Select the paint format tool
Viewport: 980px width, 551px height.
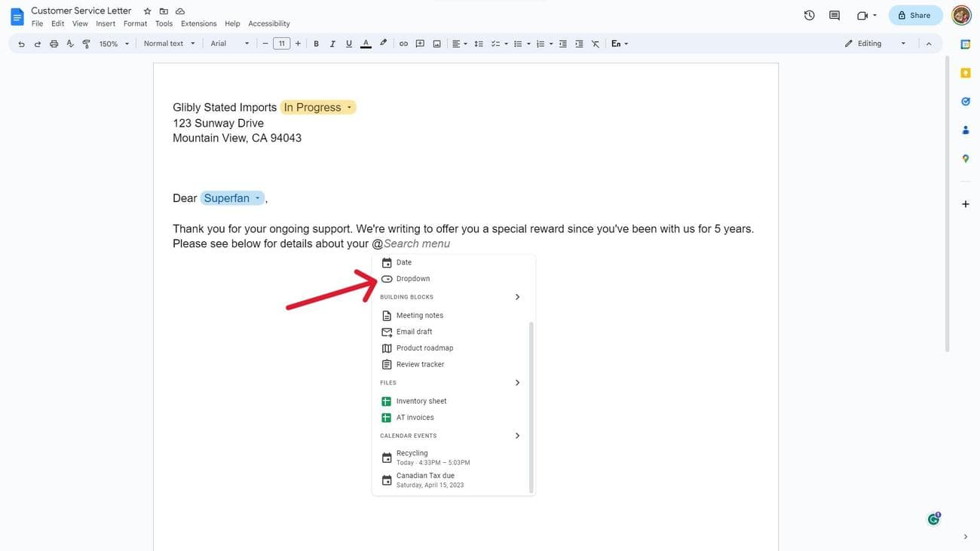(x=86, y=44)
